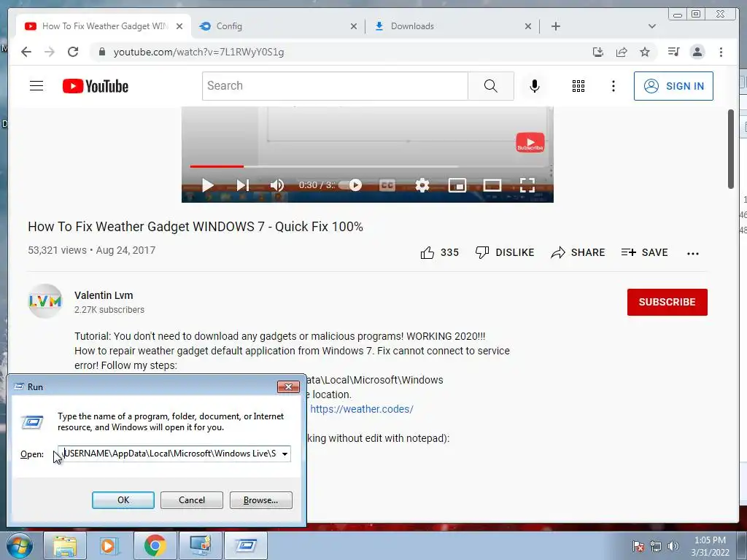Viewport: 747px width, 560px height.
Task: Skip to the next video
Action: click(x=242, y=185)
